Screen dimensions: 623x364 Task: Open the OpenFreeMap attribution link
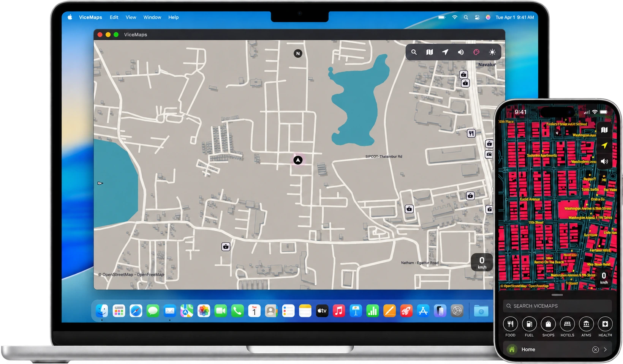[x=150, y=274]
